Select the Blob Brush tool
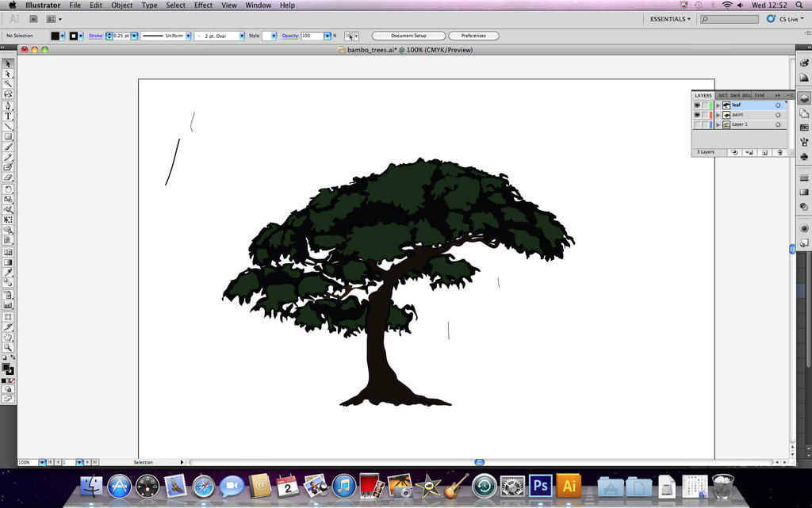 (x=8, y=167)
